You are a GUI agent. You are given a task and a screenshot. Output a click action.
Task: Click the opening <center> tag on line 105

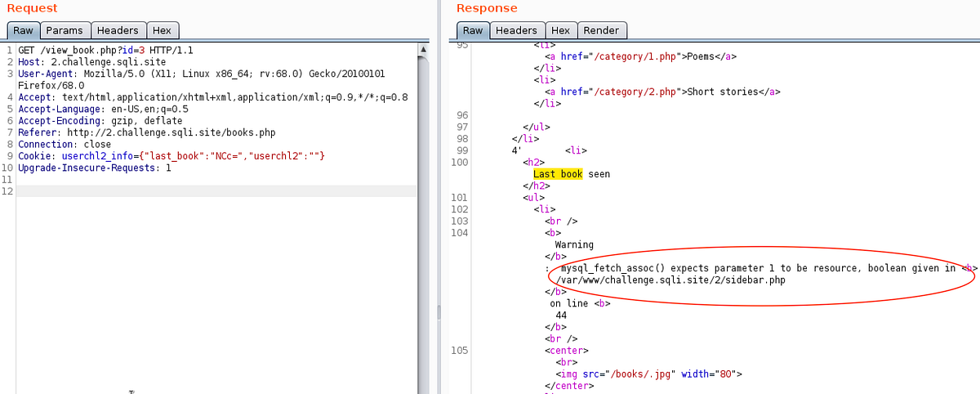pyautogui.click(x=567, y=350)
